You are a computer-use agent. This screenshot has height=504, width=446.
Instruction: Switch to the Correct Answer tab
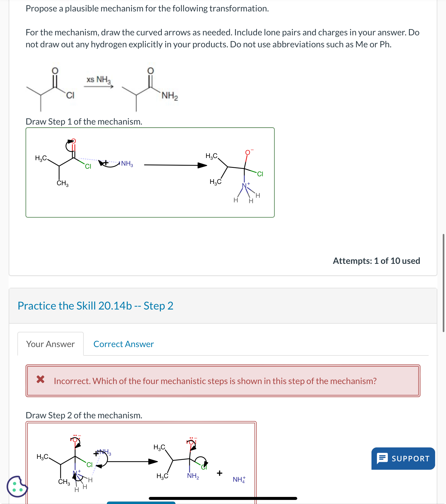pos(123,344)
